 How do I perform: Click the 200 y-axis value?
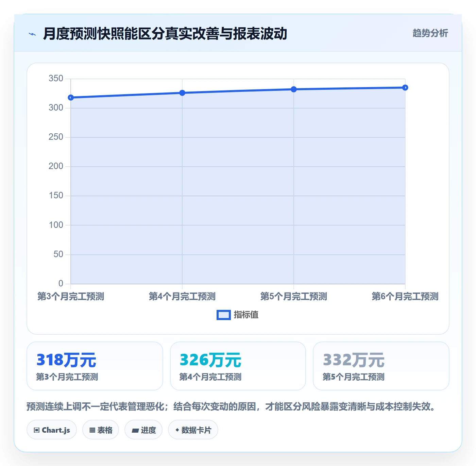coord(56,166)
